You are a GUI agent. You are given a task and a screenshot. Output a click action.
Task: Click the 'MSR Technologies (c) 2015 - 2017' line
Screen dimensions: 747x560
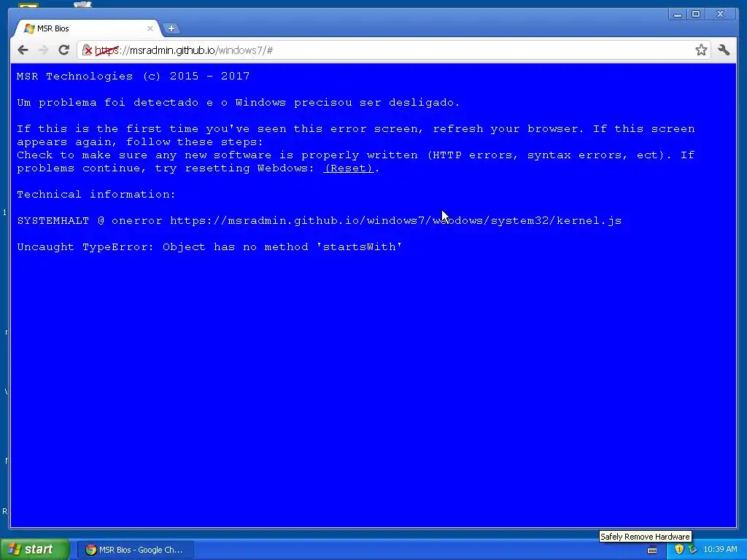pos(133,76)
